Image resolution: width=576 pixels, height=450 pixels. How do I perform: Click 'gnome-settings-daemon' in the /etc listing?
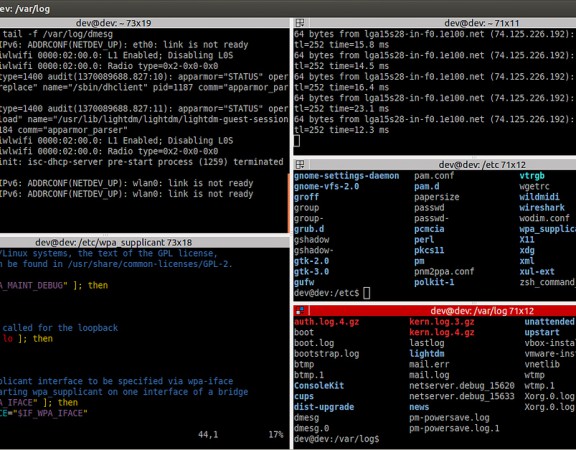click(346, 176)
